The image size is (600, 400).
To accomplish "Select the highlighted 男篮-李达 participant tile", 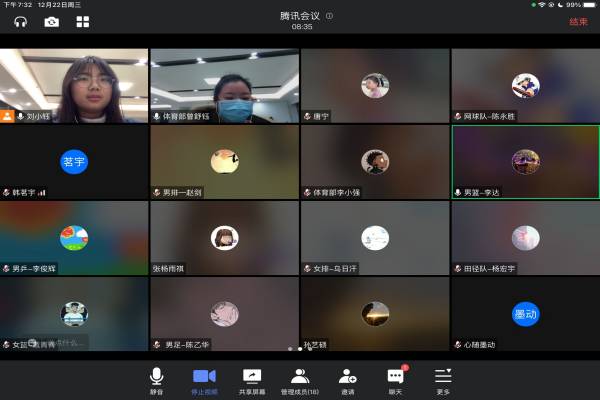I will click(525, 161).
